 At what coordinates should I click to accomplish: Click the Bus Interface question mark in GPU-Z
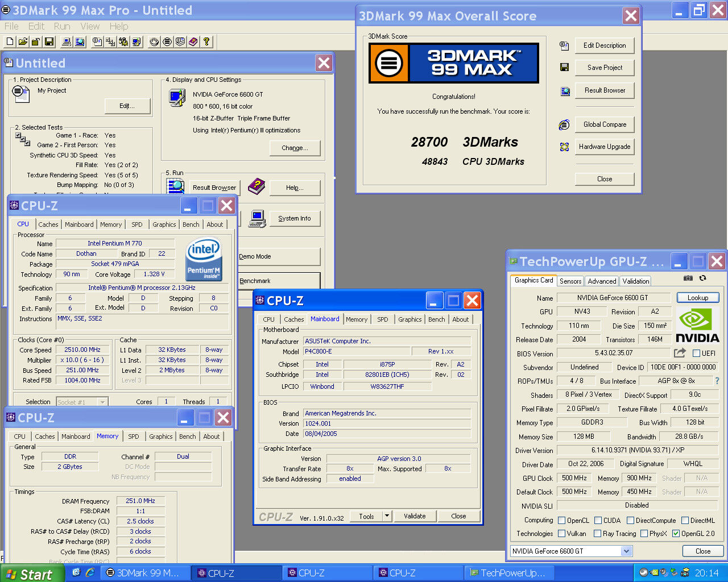(x=717, y=381)
